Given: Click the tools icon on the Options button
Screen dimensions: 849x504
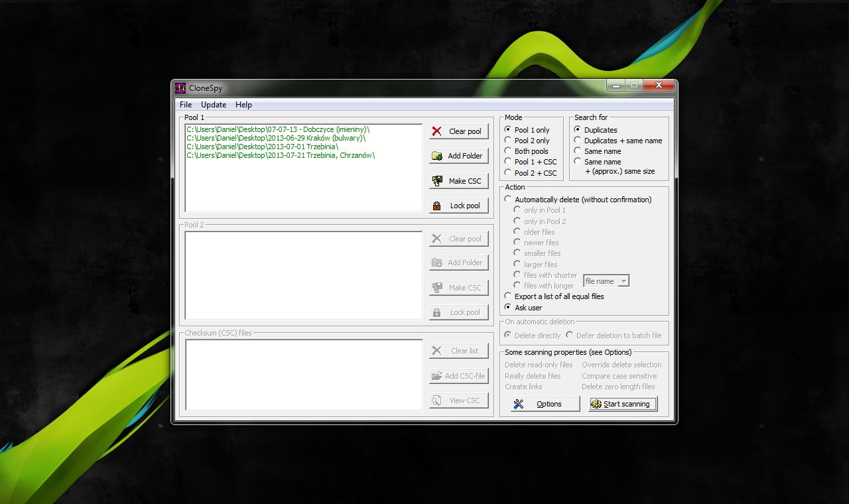Looking at the screenshot, I should point(519,404).
